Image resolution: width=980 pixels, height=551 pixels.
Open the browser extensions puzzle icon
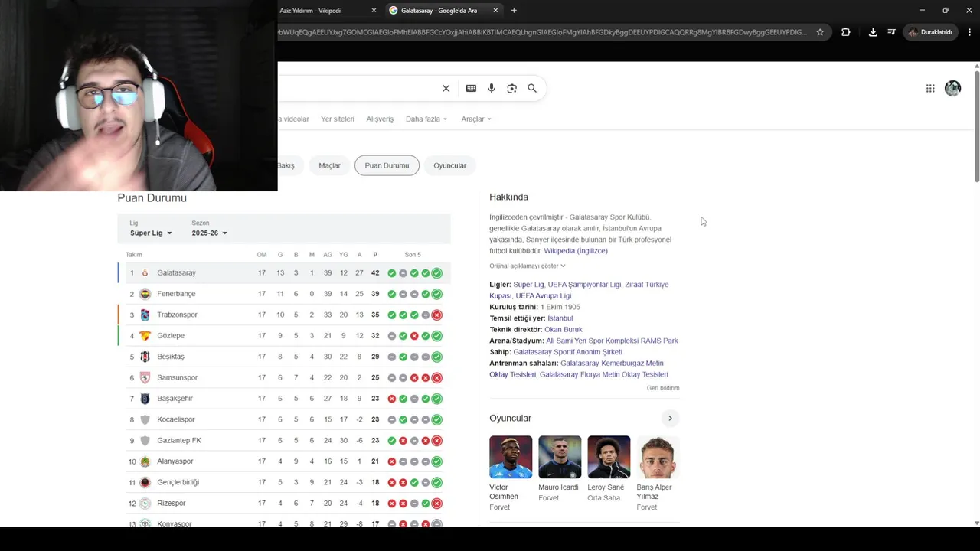pos(845,32)
